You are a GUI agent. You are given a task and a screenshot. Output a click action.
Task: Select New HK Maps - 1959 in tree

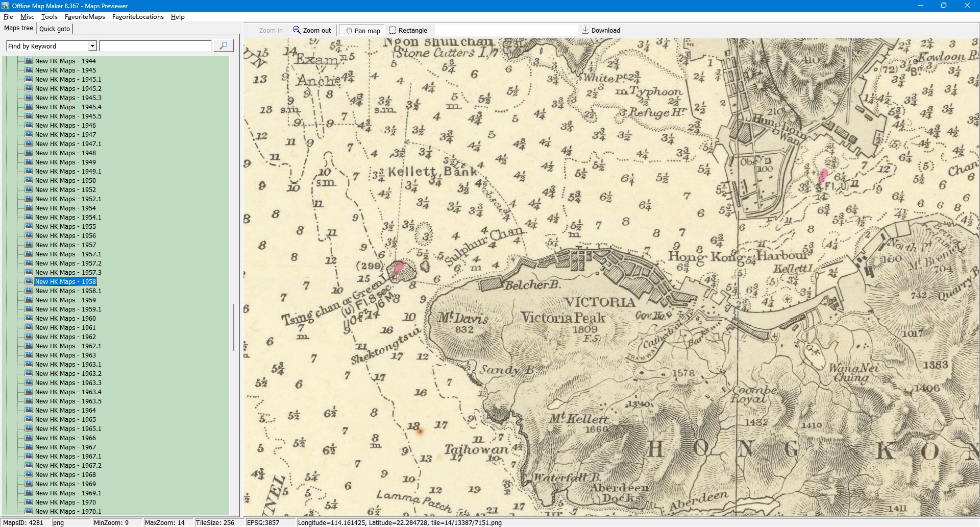[x=65, y=300]
